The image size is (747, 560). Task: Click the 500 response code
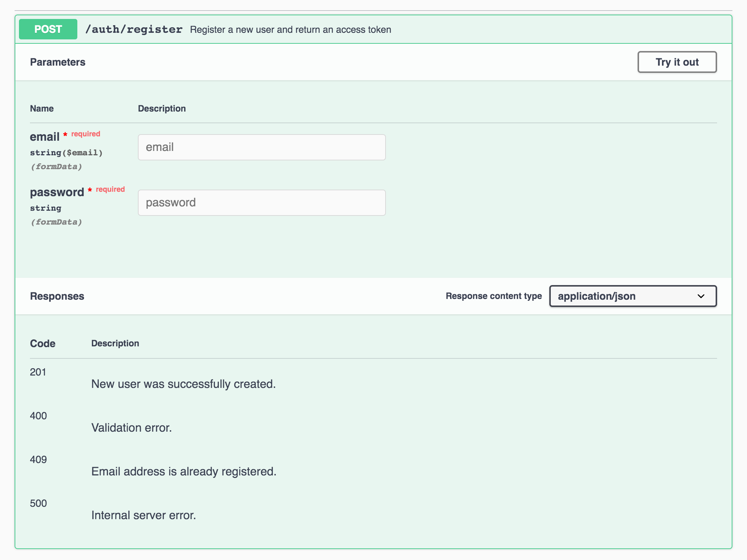click(38, 503)
